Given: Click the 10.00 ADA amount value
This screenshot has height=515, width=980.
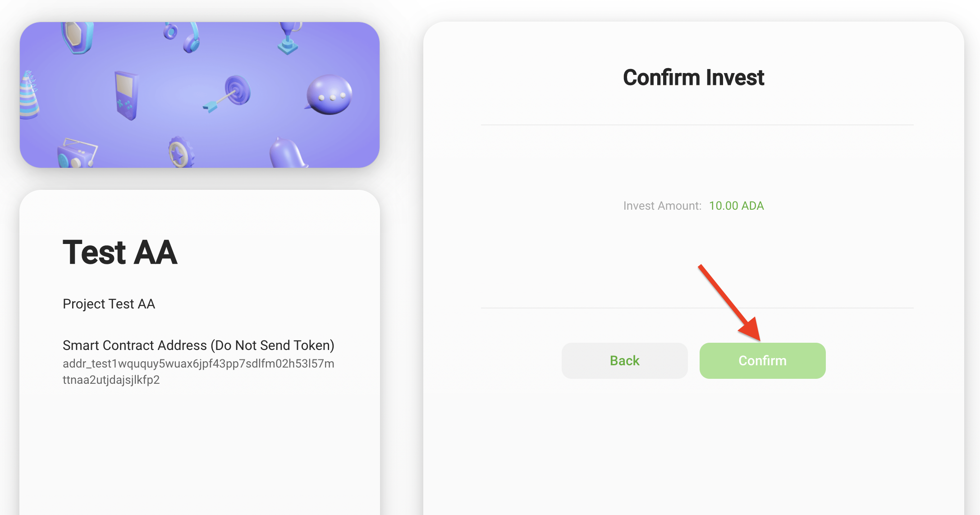Looking at the screenshot, I should pyautogui.click(x=736, y=206).
